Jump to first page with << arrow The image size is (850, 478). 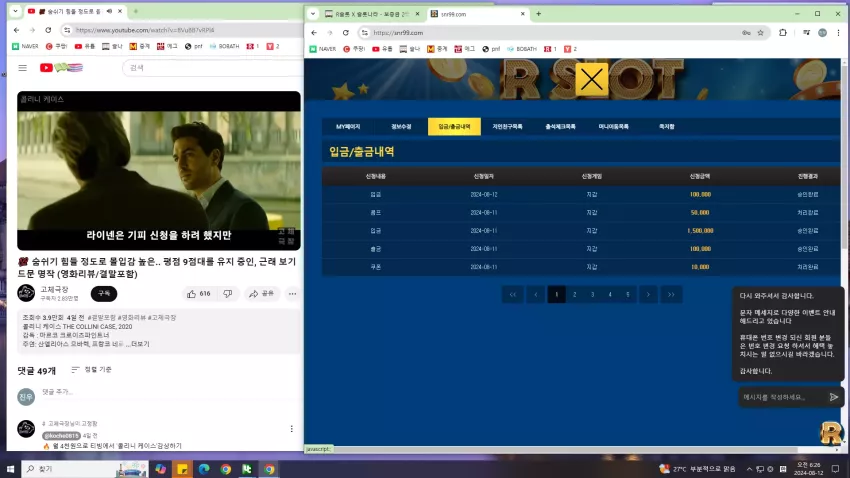coord(513,294)
